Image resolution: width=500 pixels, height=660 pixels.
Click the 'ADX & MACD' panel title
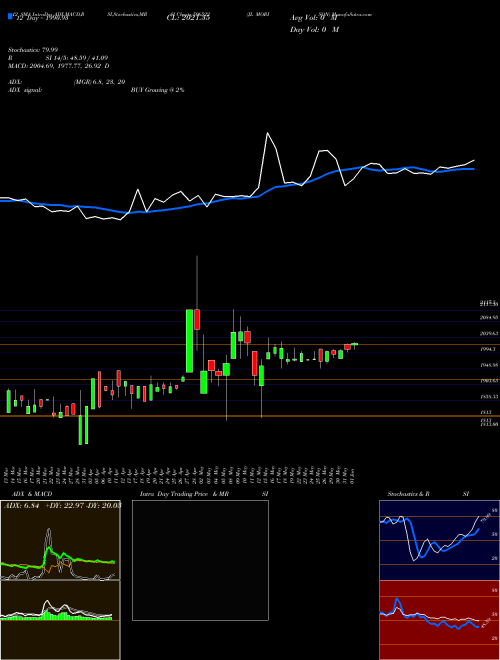click(32, 494)
